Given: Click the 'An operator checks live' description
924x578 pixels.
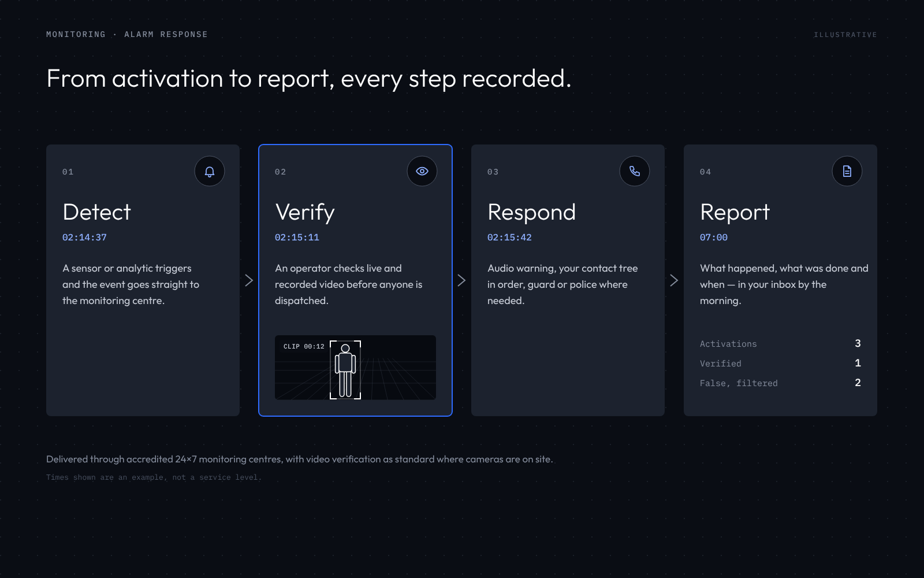Looking at the screenshot, I should [349, 284].
